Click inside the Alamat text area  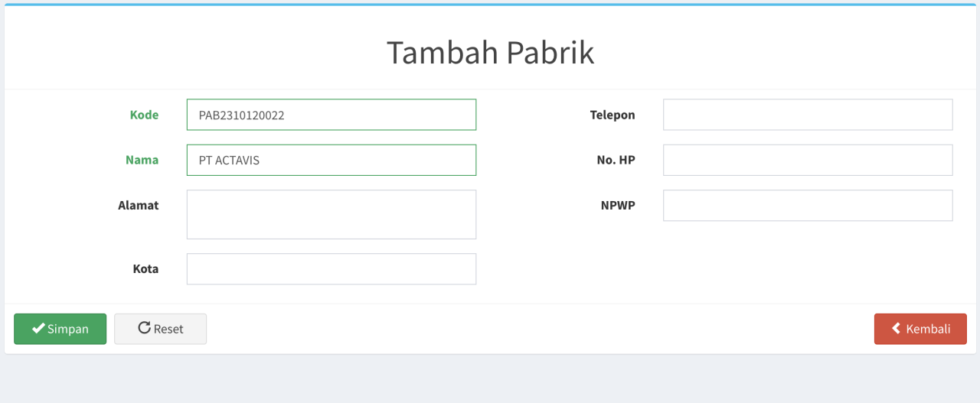click(x=331, y=214)
